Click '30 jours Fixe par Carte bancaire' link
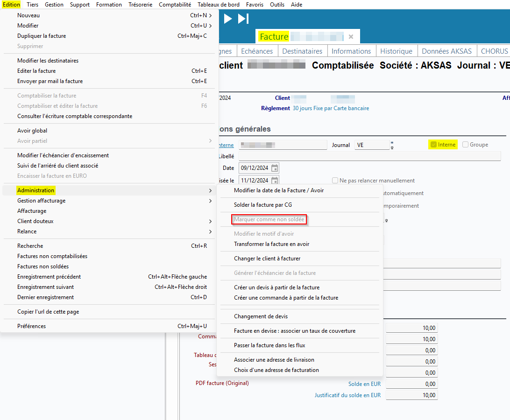510x420 pixels. (x=331, y=108)
